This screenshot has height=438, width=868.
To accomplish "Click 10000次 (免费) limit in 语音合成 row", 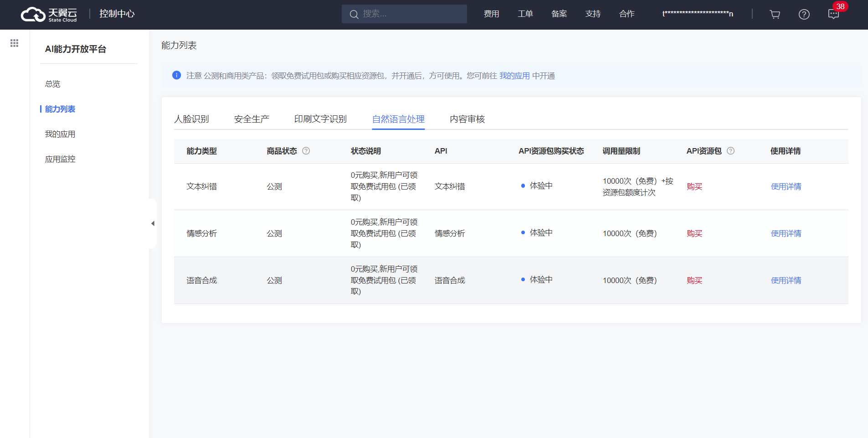I will 630,280.
